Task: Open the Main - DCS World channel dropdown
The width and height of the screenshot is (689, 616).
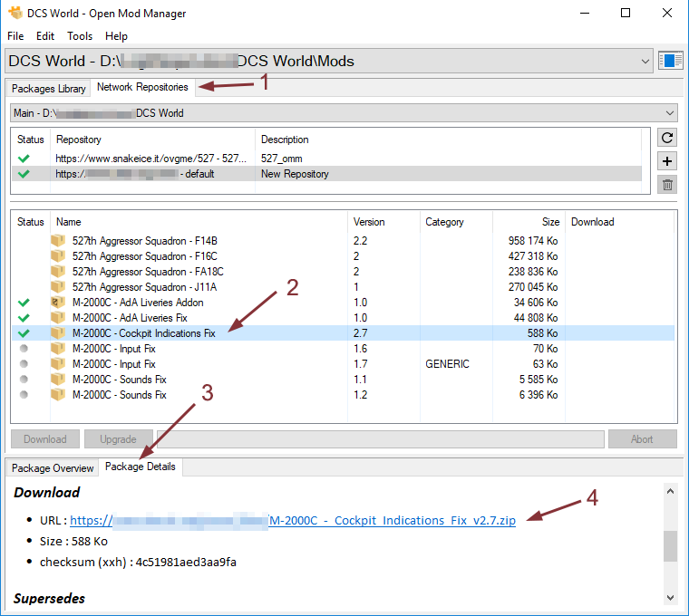Action: 344,113
